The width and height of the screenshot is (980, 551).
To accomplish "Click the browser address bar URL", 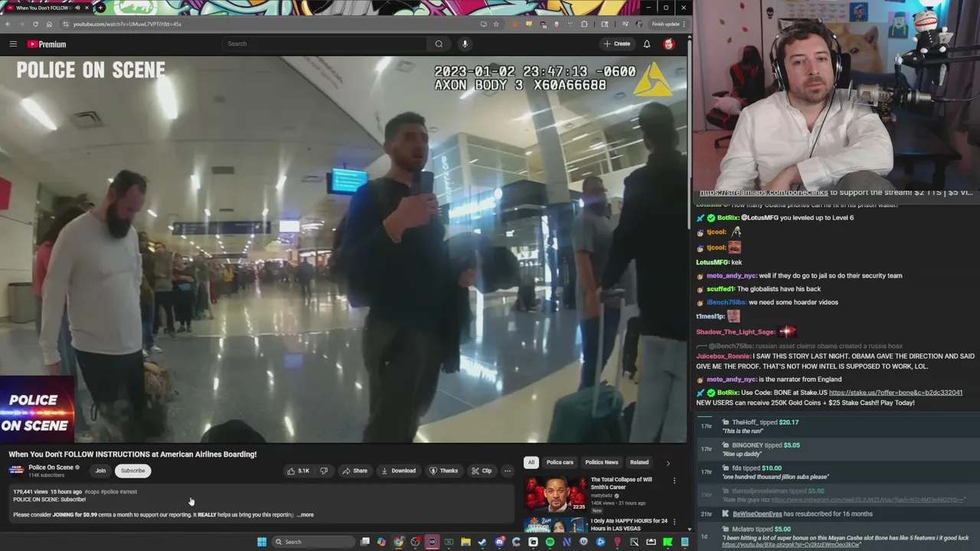I will click(127, 24).
